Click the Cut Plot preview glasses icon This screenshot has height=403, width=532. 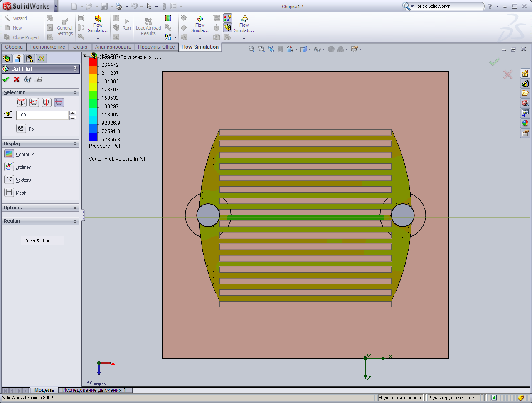pyautogui.click(x=27, y=79)
